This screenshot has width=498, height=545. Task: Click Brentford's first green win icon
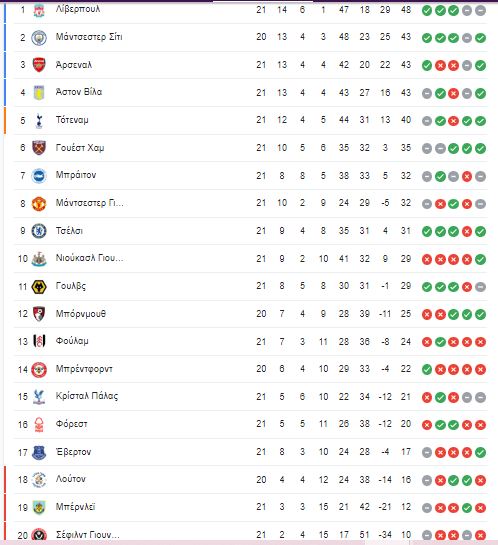pos(427,369)
